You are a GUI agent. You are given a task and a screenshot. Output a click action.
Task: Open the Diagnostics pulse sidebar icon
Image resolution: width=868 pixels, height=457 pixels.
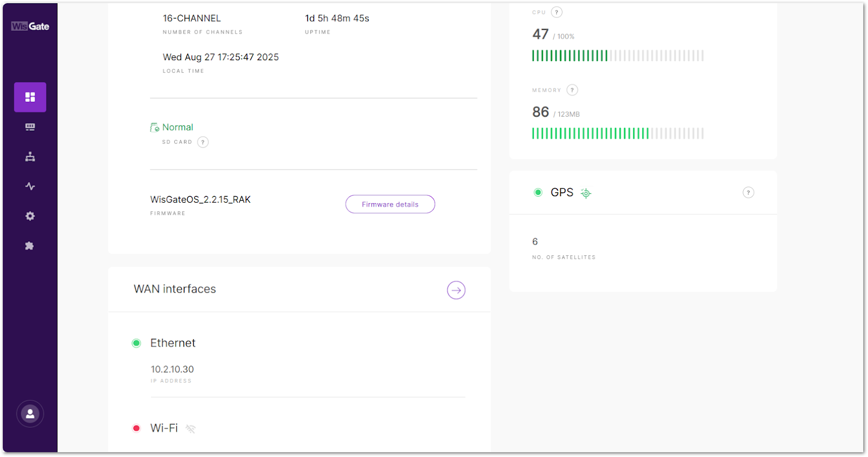pyautogui.click(x=30, y=186)
